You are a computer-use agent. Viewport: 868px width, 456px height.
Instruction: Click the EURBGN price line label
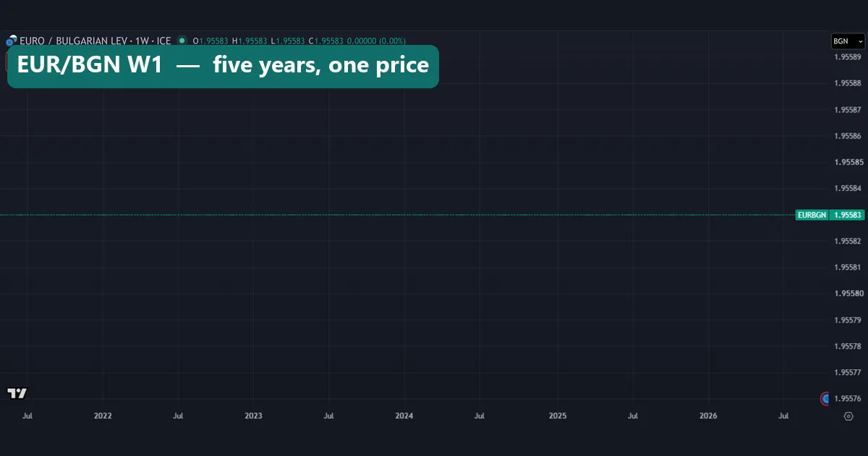coord(812,215)
